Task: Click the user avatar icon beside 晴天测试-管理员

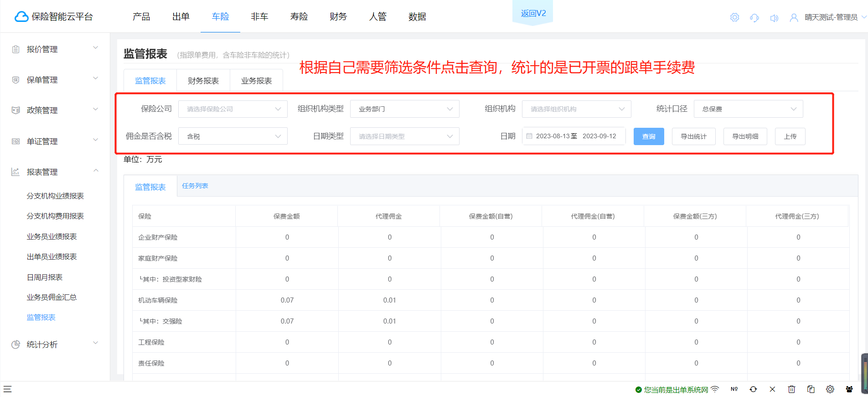Action: (x=794, y=18)
